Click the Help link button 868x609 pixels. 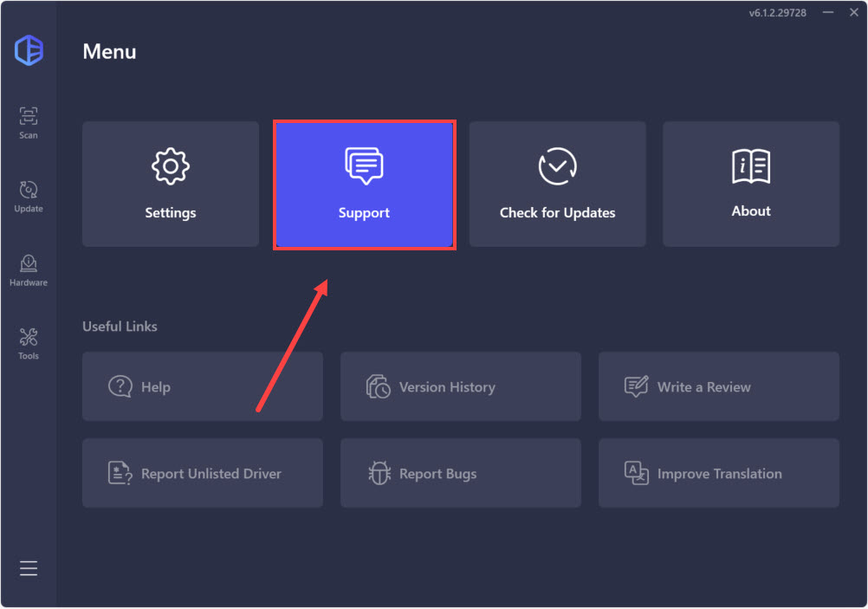coord(203,386)
